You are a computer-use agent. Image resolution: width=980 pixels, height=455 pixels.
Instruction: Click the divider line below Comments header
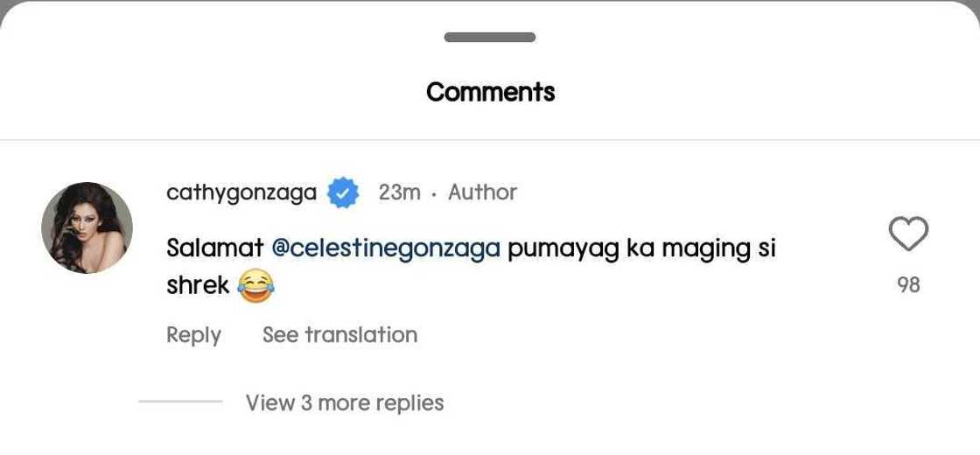pyautogui.click(x=490, y=140)
